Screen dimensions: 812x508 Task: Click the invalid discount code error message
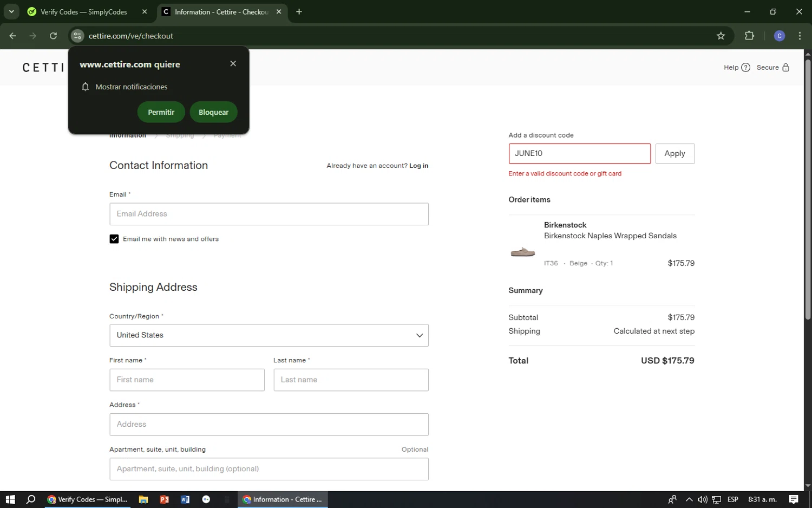[x=565, y=174]
